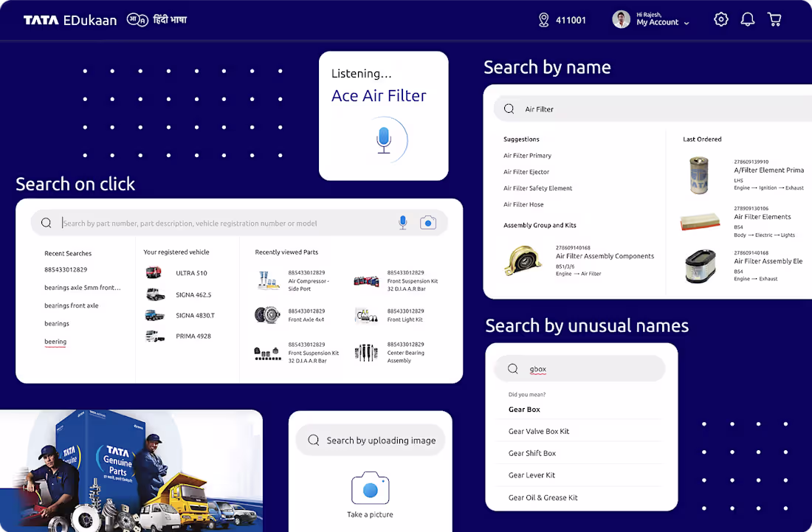The width and height of the screenshot is (812, 532).
Task: Choose Gear Box suggestion
Action: 524,410
